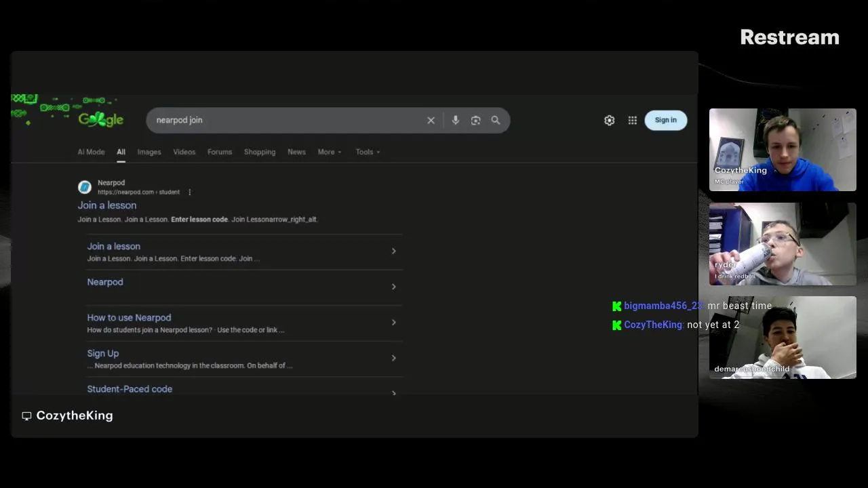Viewport: 868px width, 488px height.
Task: Select CozytheKing webcam thumbnail
Action: (x=783, y=150)
